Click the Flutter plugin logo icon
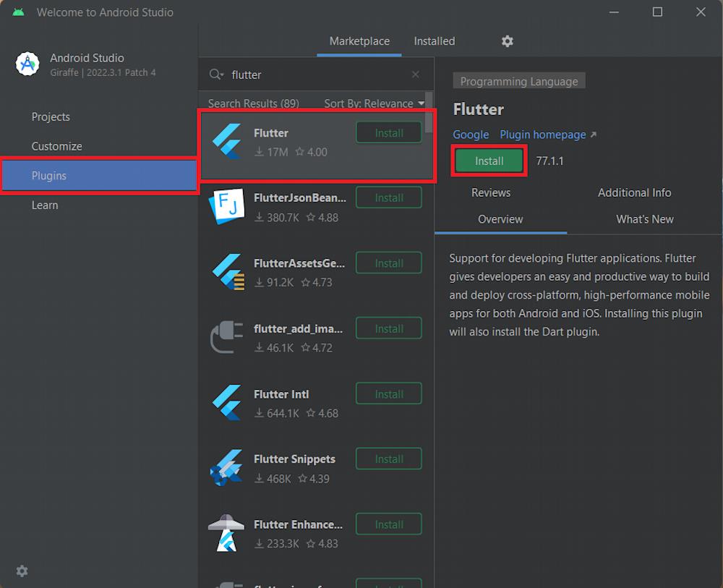 pos(226,141)
